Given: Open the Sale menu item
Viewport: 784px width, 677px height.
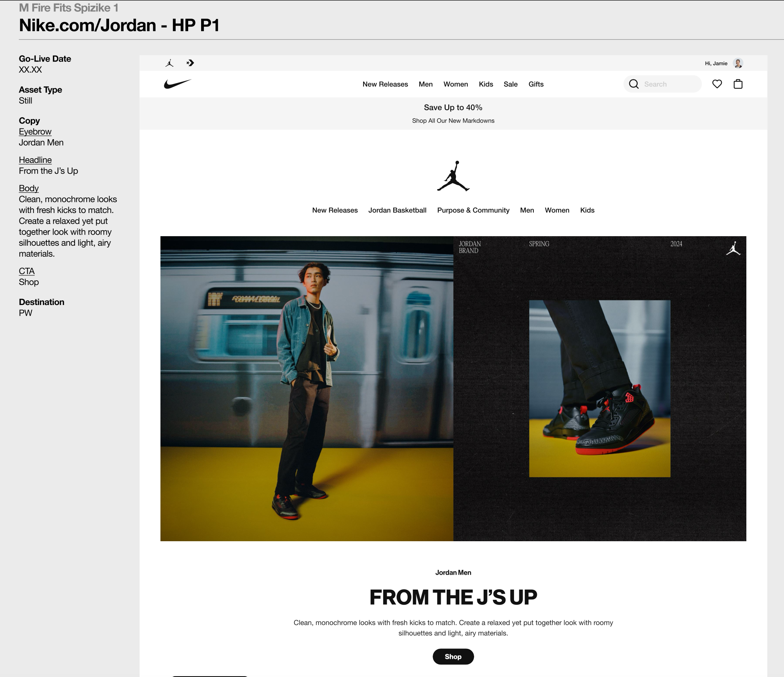Looking at the screenshot, I should pos(510,84).
